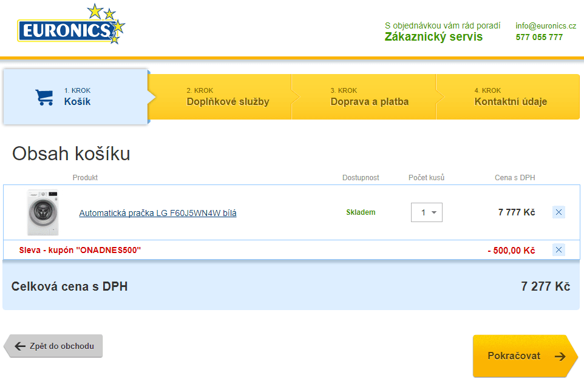Viewport: 584px width, 392px height.
Task: Click the Celková cena s DPH label
Action: pos(69,286)
